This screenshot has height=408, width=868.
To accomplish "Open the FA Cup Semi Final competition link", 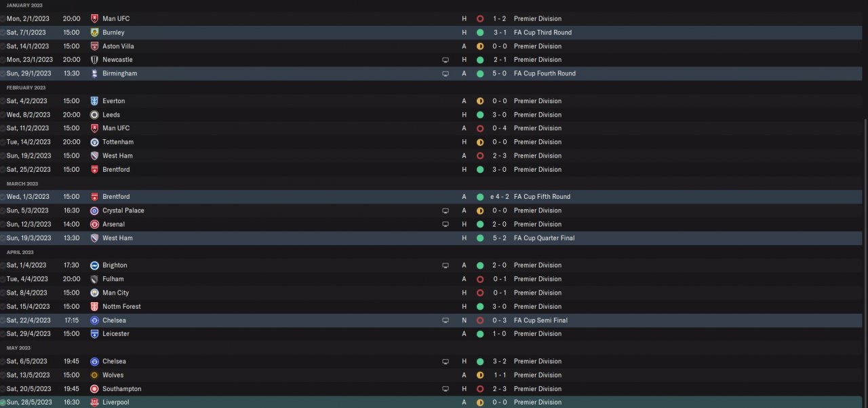I will (x=540, y=320).
